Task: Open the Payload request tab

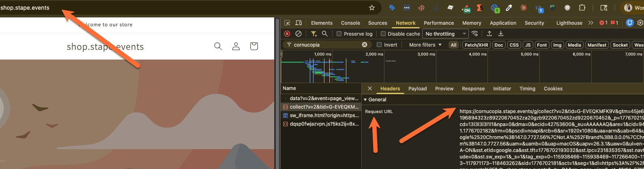Action: coord(417,89)
